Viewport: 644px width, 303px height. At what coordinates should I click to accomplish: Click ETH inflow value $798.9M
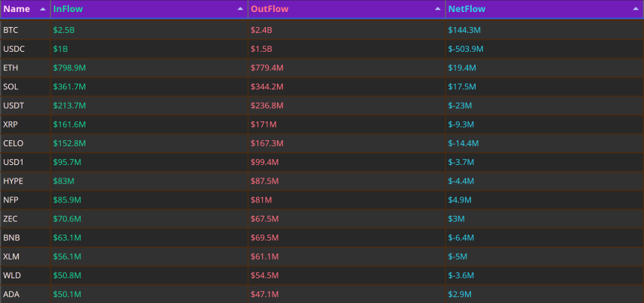pyautogui.click(x=70, y=67)
